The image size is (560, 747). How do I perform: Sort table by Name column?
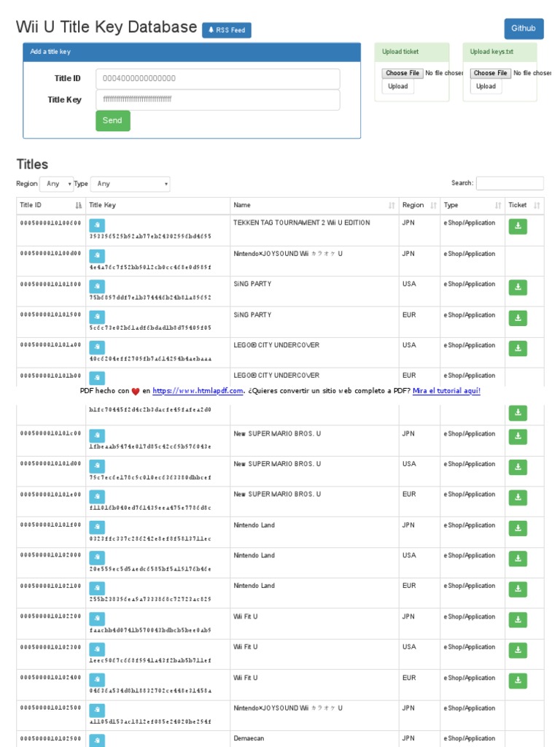click(314, 205)
